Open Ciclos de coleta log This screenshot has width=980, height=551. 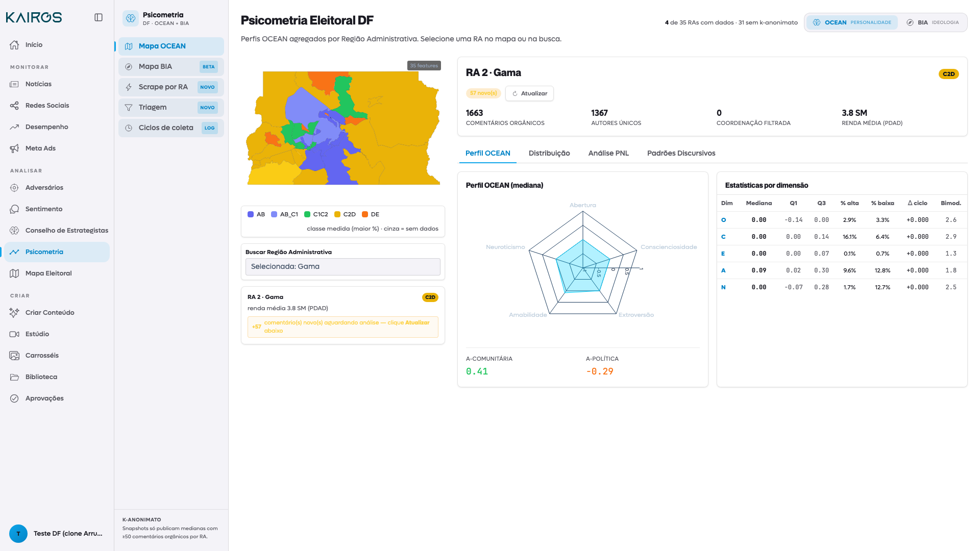coord(171,128)
